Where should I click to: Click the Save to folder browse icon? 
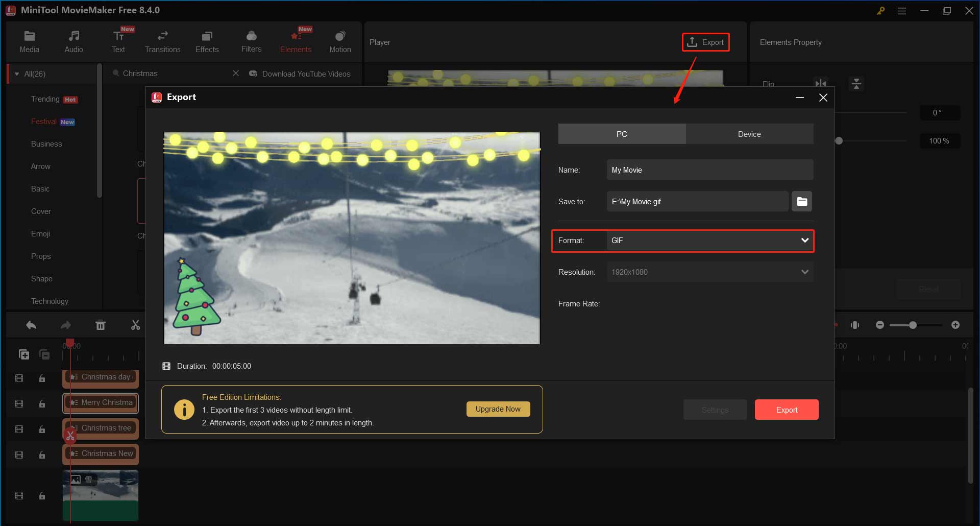[801, 201]
